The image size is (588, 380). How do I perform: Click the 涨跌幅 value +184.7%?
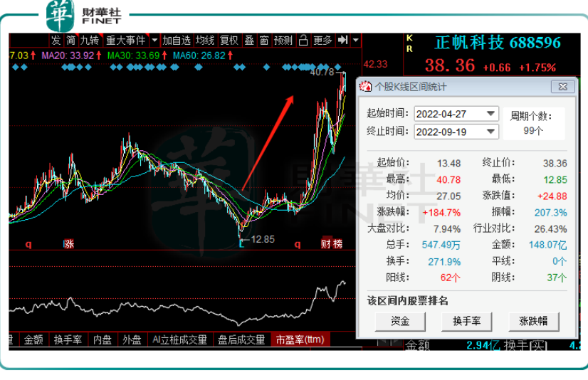click(441, 213)
